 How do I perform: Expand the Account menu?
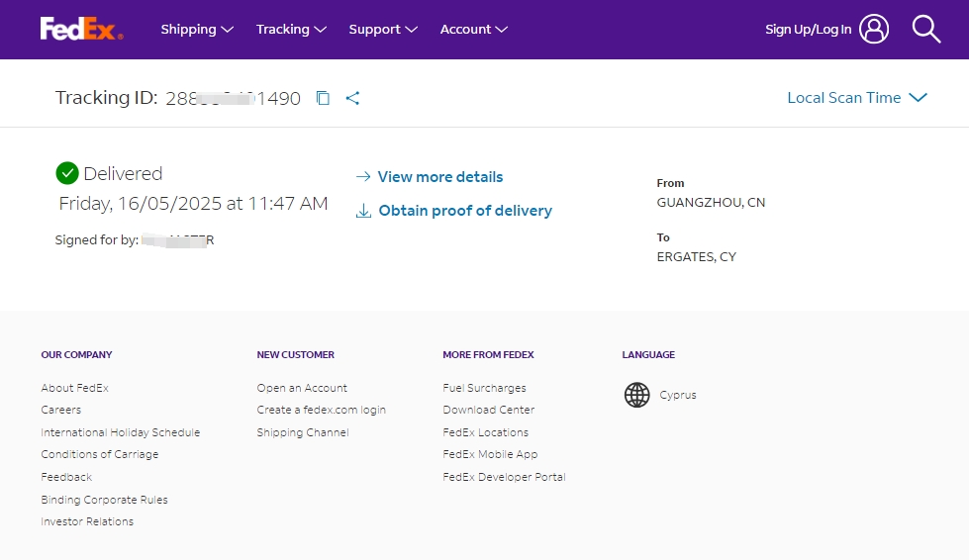coord(473,29)
